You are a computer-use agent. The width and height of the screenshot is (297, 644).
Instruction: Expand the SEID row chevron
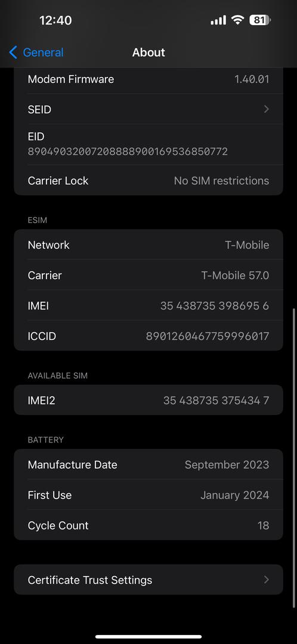point(266,109)
